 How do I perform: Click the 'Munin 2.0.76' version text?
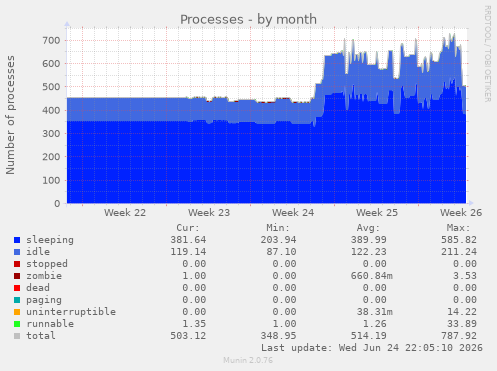coord(248,360)
